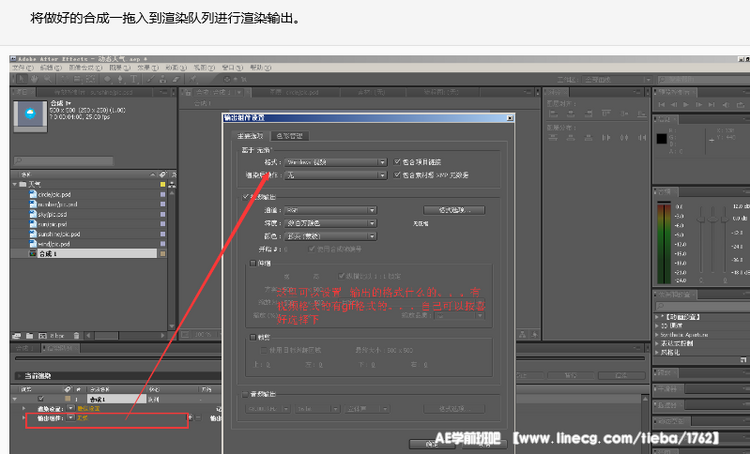The image size is (750, 454).
Task: Select the Hand tool
Action: 35,79
